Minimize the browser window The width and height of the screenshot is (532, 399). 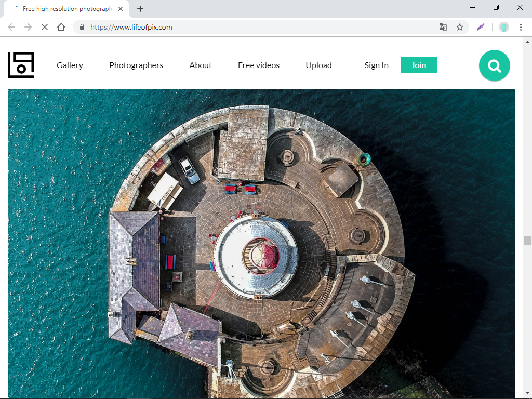point(472,7)
